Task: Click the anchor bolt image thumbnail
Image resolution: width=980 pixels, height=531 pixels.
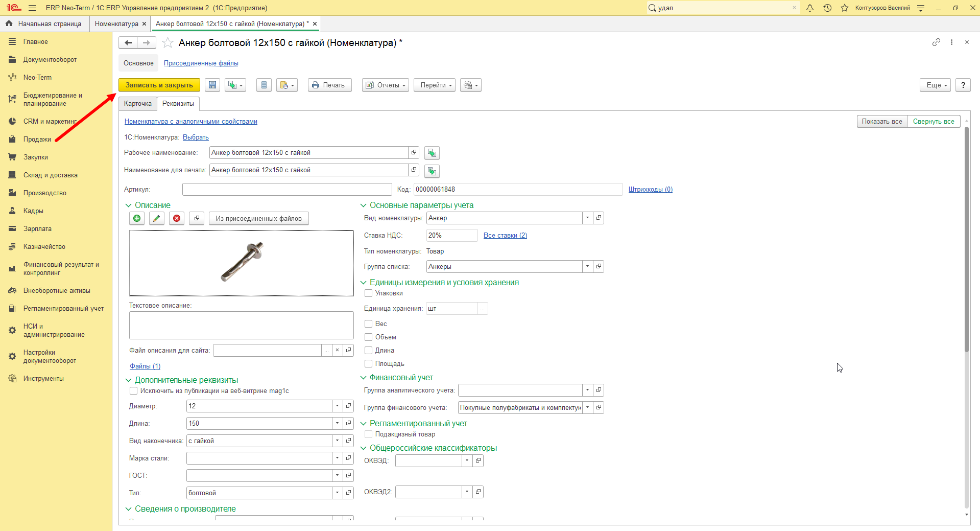Action: [x=242, y=263]
